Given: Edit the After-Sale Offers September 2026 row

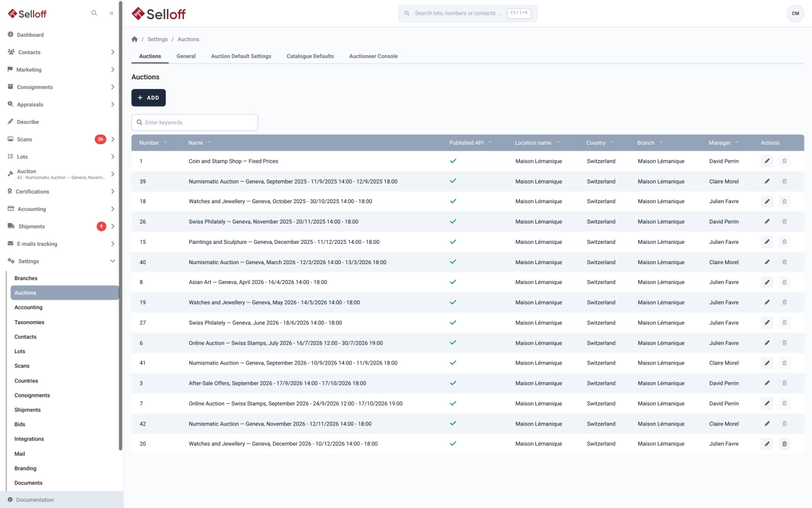Looking at the screenshot, I should pos(767,384).
